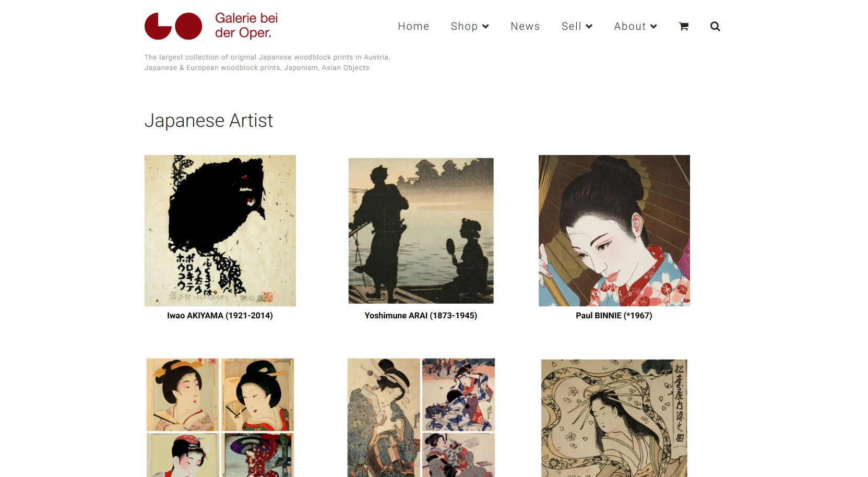The width and height of the screenshot is (868, 477).
Task: Open the site search
Action: tap(715, 27)
